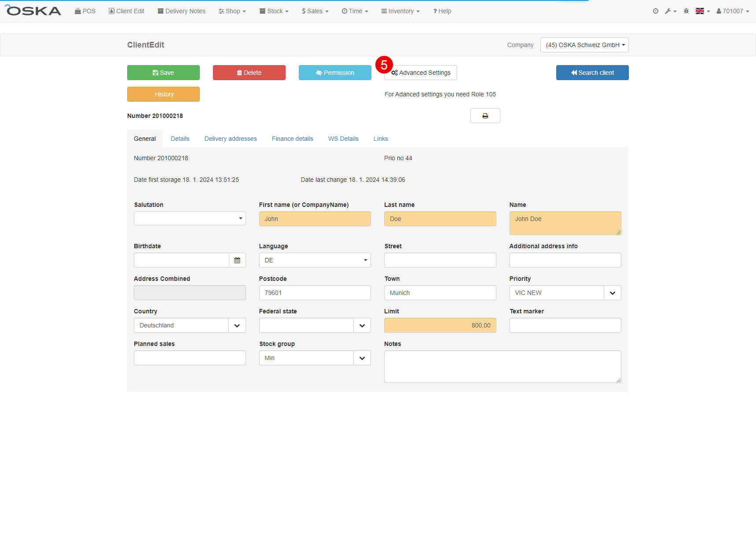The width and height of the screenshot is (756, 559).
Task: Click the Search client button
Action: (x=592, y=73)
